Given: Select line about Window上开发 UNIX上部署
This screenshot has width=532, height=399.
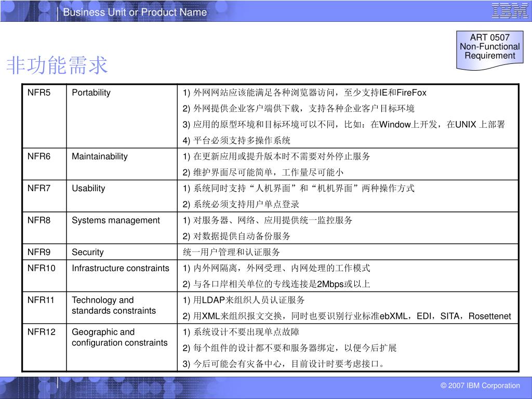Looking at the screenshot, I should pyautogui.click(x=343, y=125).
